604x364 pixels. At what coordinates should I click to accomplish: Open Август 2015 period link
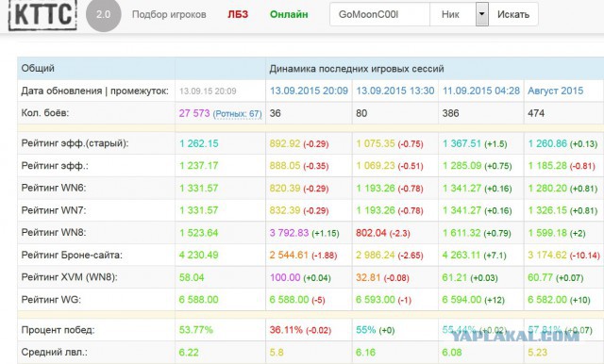(x=556, y=91)
